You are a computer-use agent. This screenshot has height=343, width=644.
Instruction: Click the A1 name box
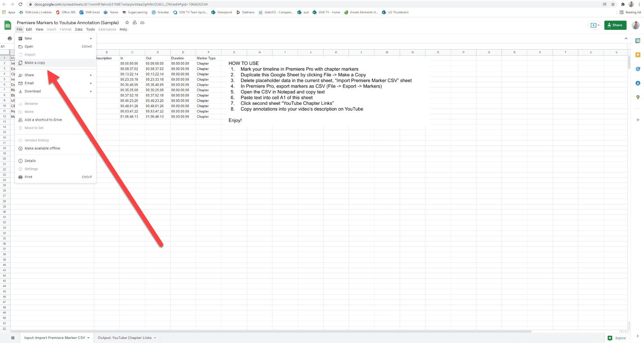[x=3, y=46]
